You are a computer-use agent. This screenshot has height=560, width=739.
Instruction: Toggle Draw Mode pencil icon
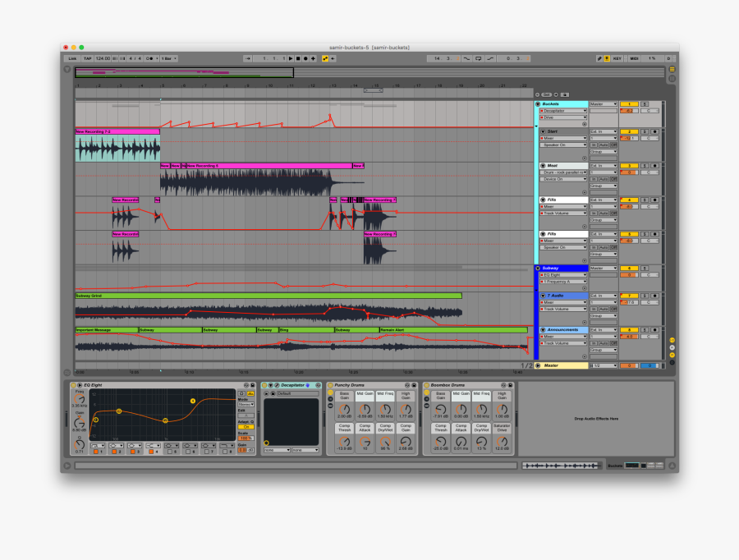(599, 58)
